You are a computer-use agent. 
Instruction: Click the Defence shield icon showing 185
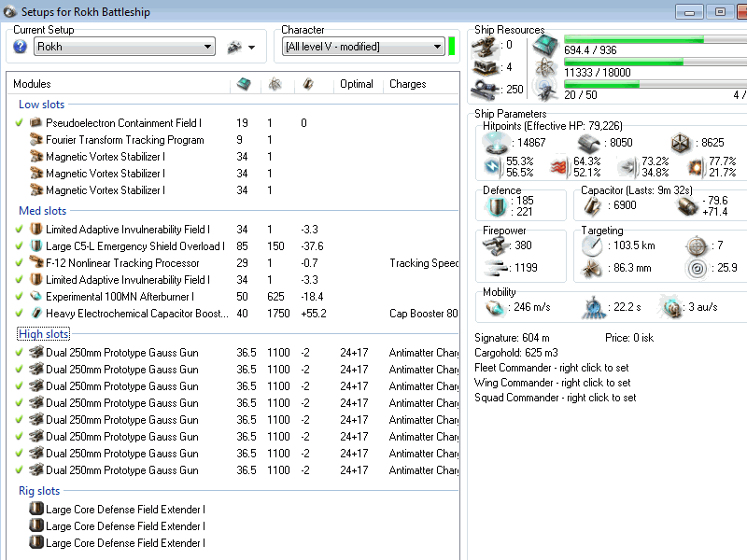[x=497, y=206]
